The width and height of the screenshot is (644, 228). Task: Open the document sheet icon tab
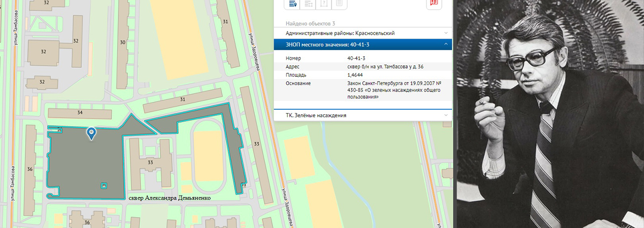tap(339, 3)
